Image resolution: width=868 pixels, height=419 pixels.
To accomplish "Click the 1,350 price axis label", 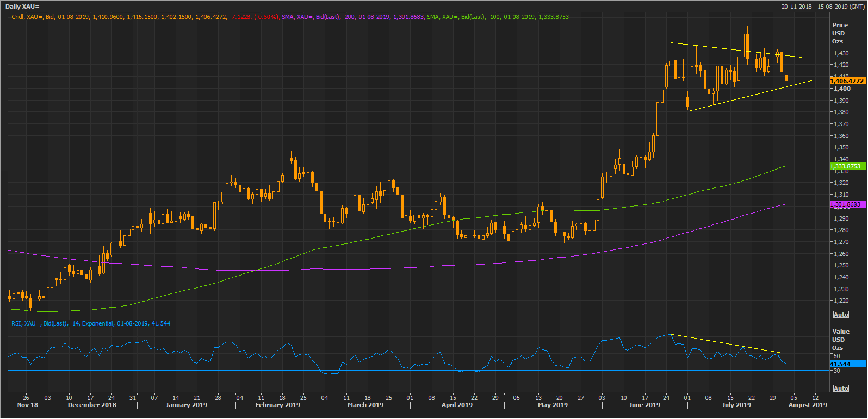I will point(841,147).
